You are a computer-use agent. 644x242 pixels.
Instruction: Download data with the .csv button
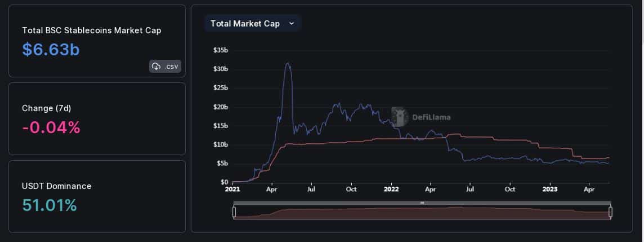(165, 66)
